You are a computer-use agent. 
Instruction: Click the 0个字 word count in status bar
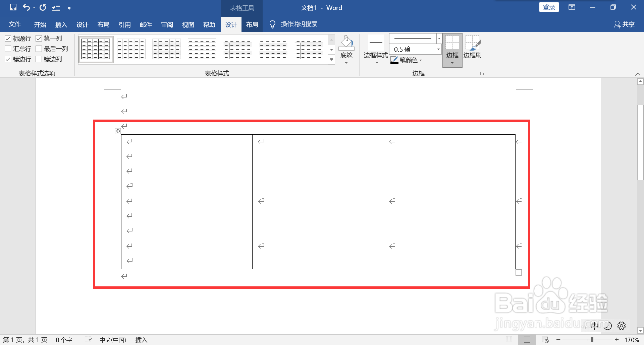(x=64, y=339)
